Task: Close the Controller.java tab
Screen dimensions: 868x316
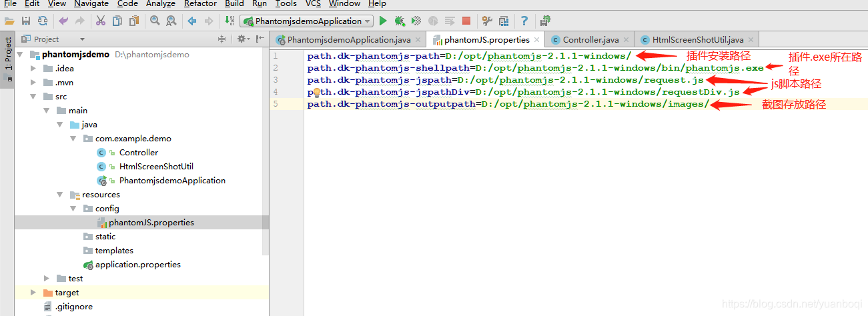Action: (x=626, y=41)
